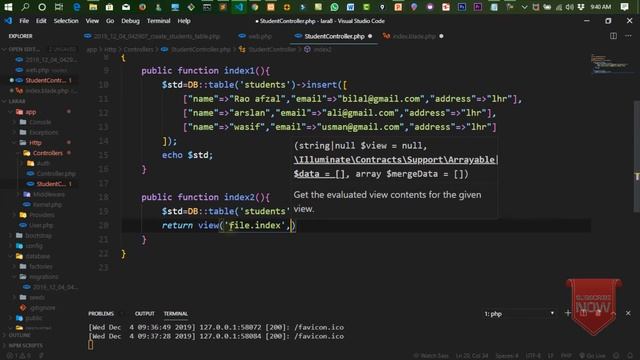
Task: Expand the Console folder
Action: tap(40, 122)
